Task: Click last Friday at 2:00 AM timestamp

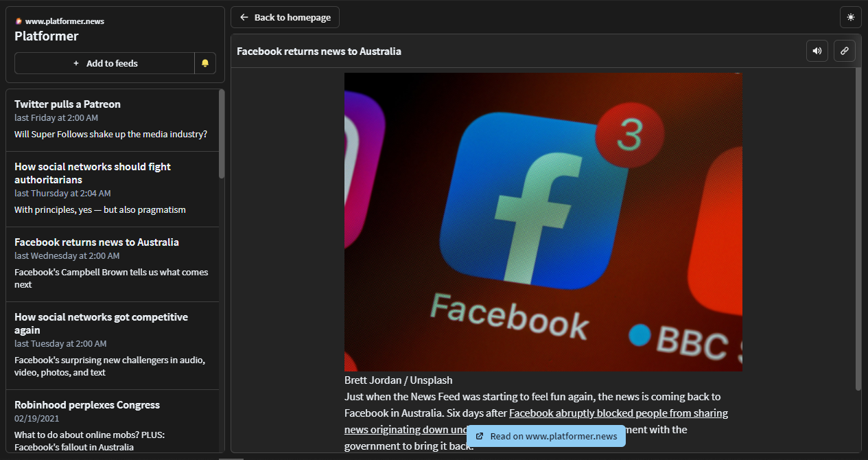Action: coord(56,118)
